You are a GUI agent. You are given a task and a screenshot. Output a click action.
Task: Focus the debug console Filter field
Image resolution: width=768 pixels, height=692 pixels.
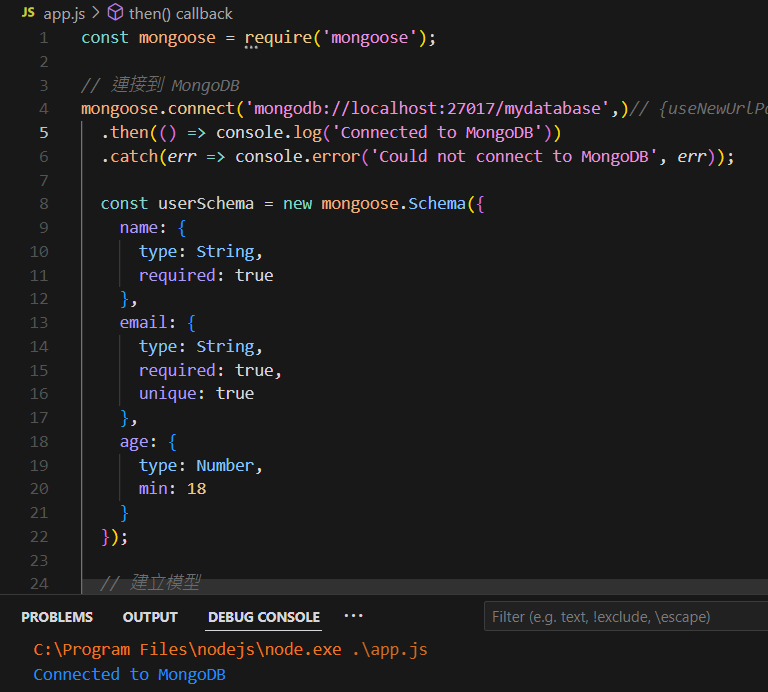point(626,617)
